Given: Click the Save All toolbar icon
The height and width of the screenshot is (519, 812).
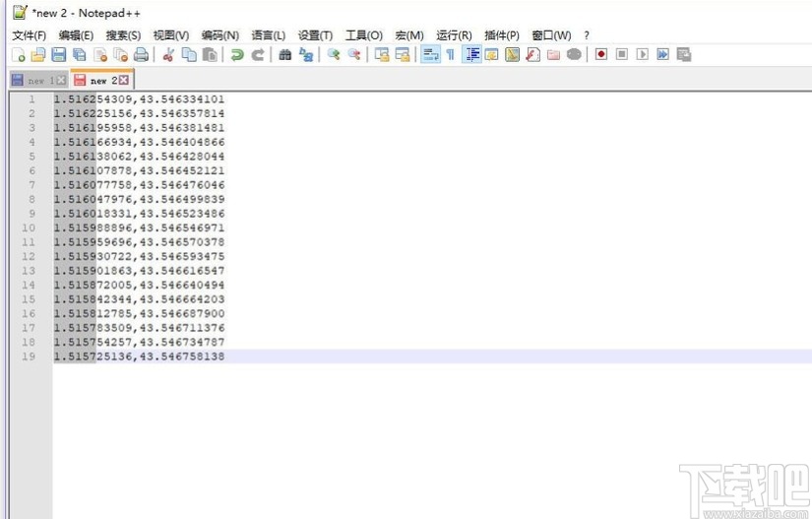Looking at the screenshot, I should click(80, 54).
